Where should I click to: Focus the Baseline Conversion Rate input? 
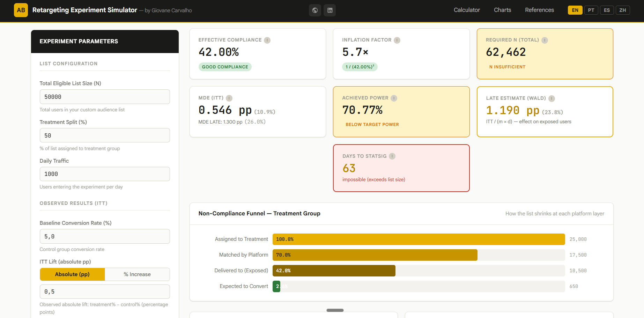pyautogui.click(x=105, y=236)
